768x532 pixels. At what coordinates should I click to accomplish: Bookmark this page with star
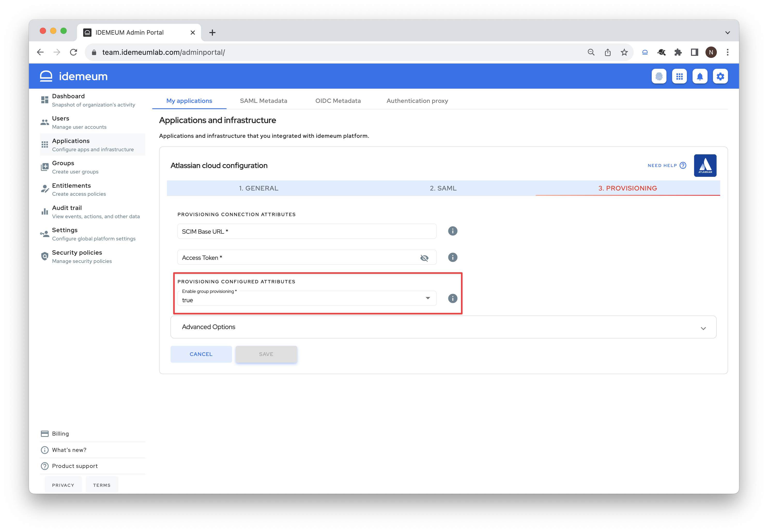624,52
